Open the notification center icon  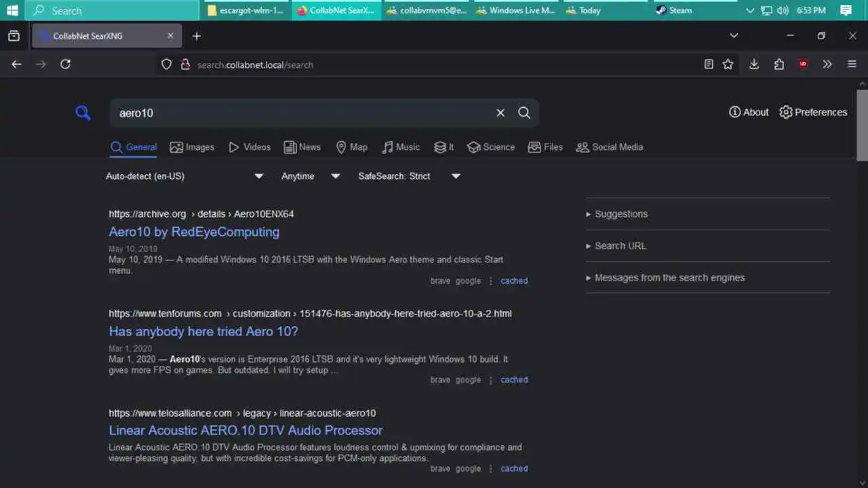point(846,10)
